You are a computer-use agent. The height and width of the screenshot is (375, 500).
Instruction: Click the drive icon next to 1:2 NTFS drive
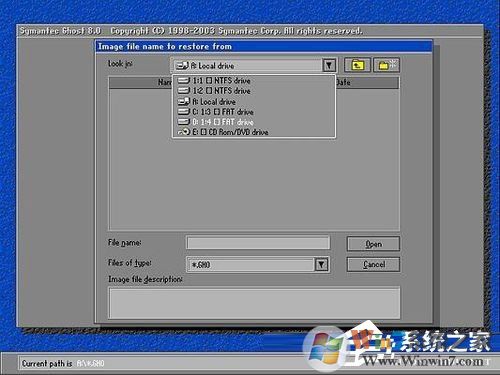click(x=184, y=91)
